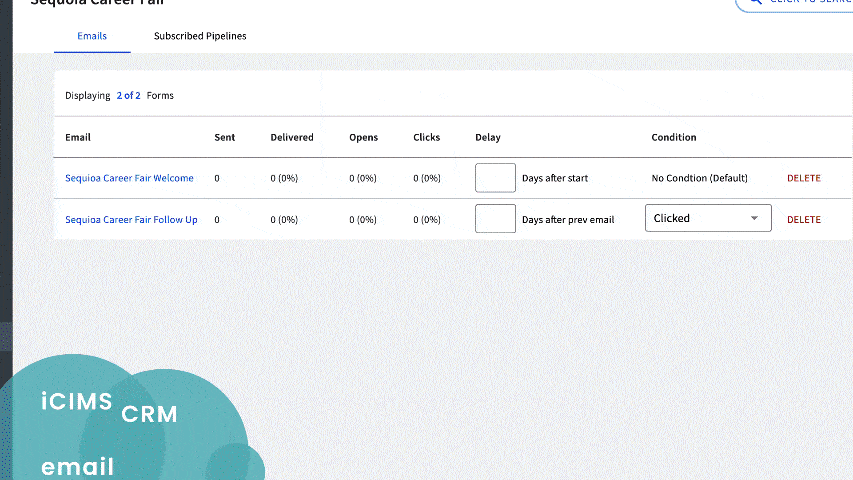Open the Sequoia Career Fair Follow Up email
Image resolution: width=853 pixels, height=480 pixels.
click(x=131, y=219)
